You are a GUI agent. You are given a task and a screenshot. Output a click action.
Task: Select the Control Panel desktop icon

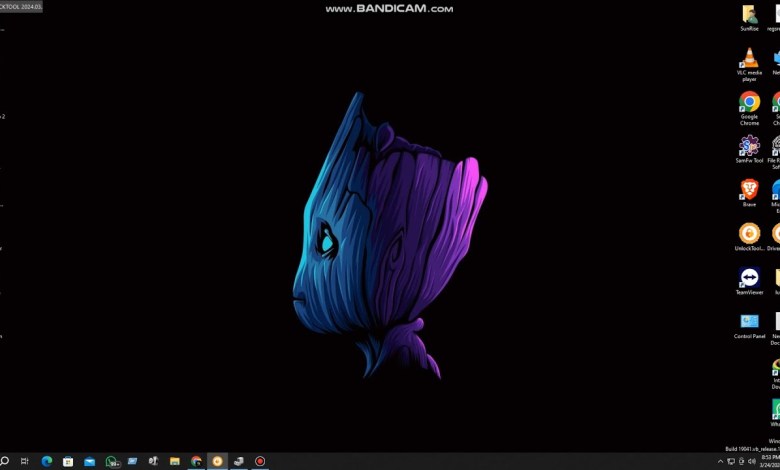point(749,325)
